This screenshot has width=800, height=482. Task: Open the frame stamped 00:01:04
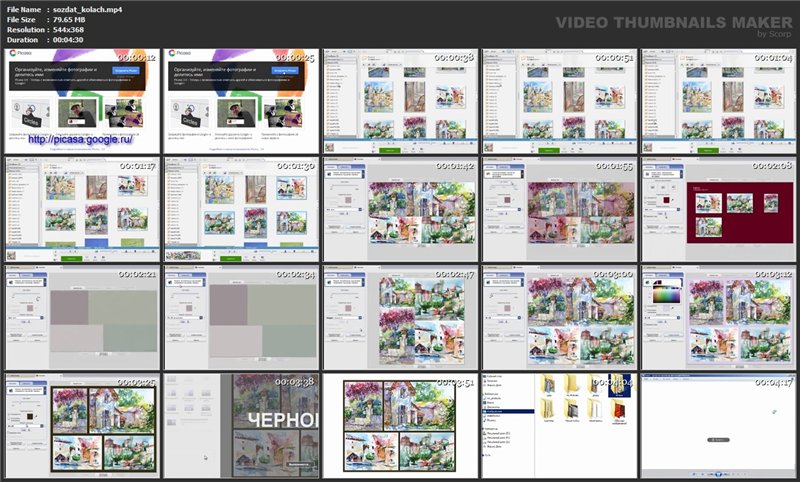pos(718,100)
